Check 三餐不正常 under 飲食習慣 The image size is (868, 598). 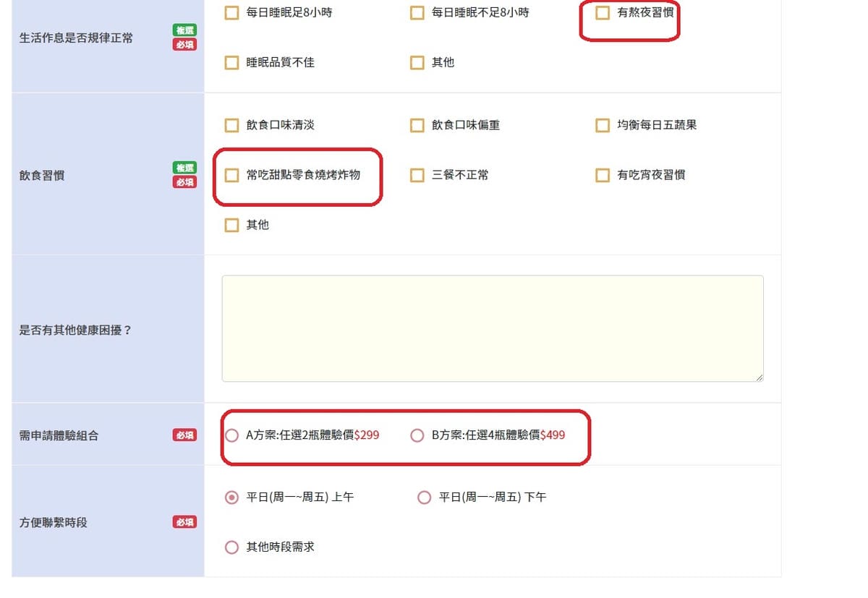pyautogui.click(x=417, y=175)
